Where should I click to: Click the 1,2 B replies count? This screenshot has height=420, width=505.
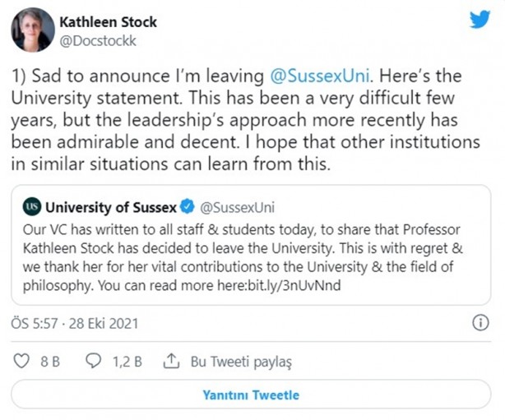click(x=126, y=360)
